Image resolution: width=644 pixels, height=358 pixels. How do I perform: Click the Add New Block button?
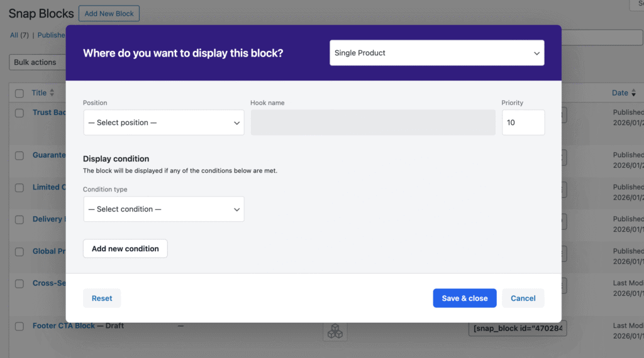(109, 13)
